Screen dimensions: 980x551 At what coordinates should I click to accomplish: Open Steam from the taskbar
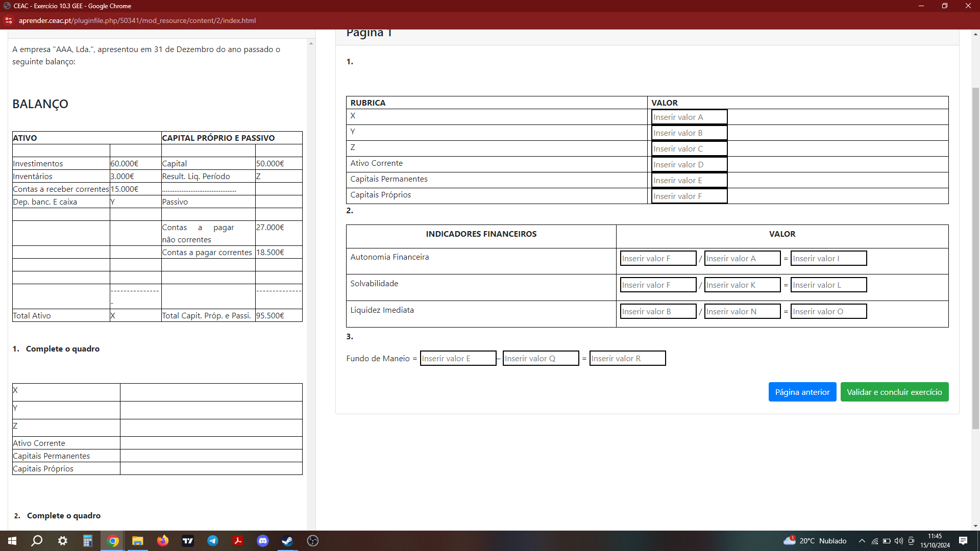288,541
